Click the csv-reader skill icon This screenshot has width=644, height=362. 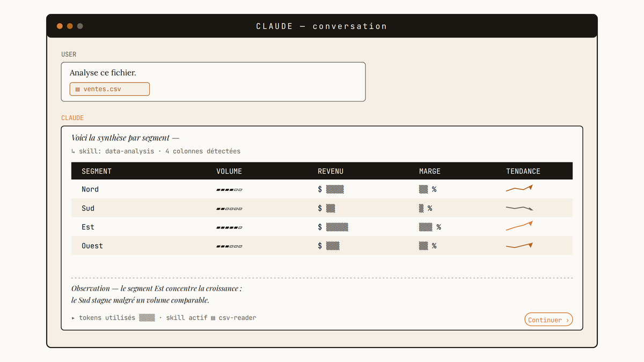[x=213, y=318]
